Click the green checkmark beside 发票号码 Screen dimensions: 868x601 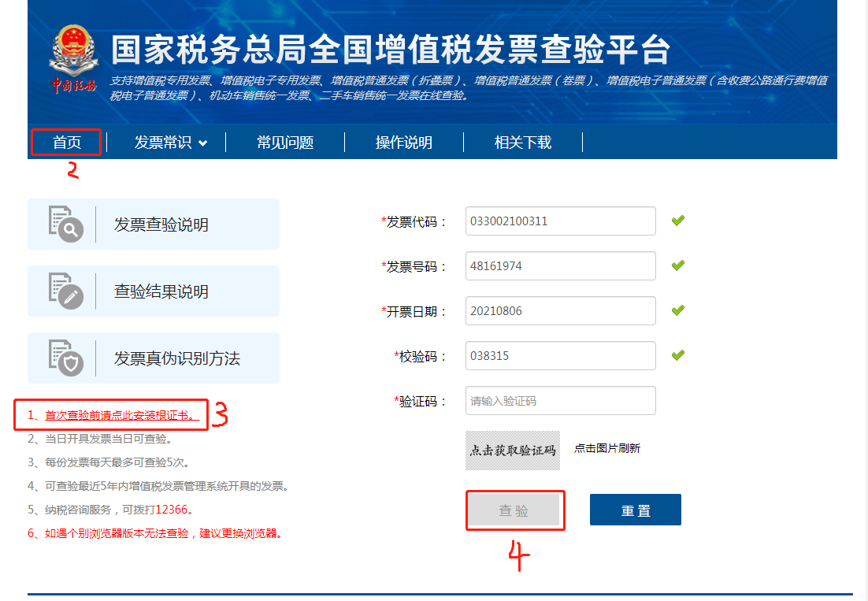tap(677, 265)
